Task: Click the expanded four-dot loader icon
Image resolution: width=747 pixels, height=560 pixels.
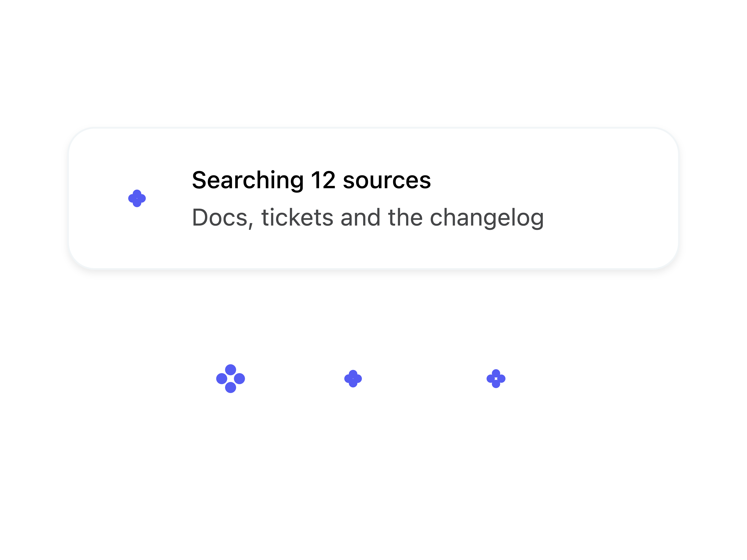Action: click(x=230, y=378)
